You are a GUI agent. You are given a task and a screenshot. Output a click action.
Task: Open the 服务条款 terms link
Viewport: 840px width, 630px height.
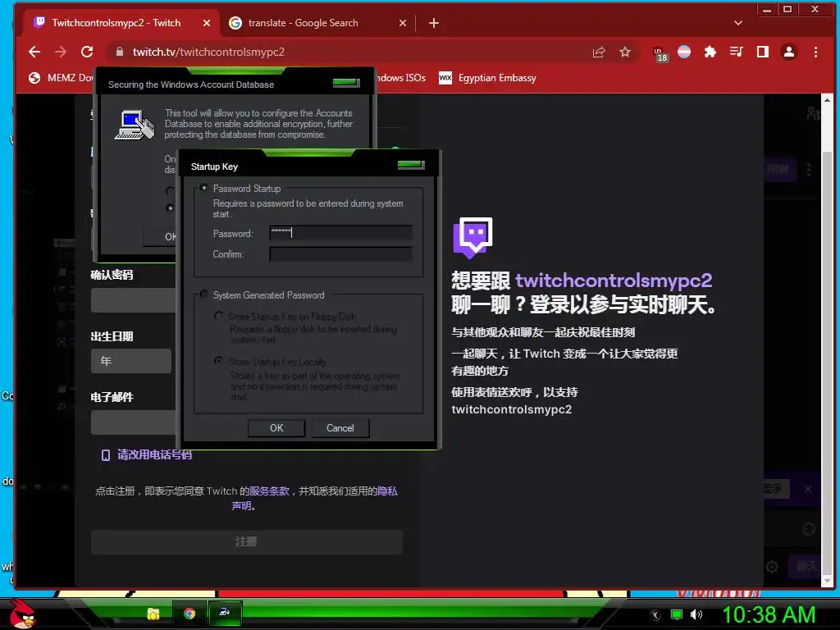269,491
